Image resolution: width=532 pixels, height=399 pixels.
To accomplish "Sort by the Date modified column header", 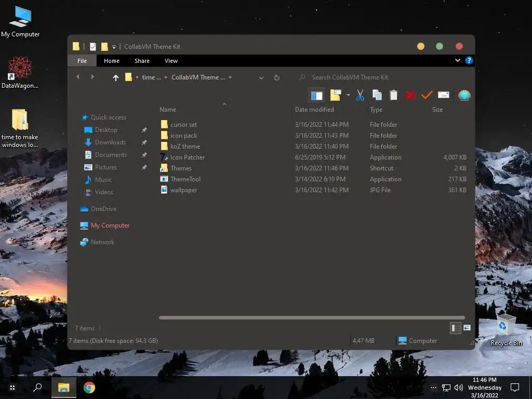I will 314,110.
